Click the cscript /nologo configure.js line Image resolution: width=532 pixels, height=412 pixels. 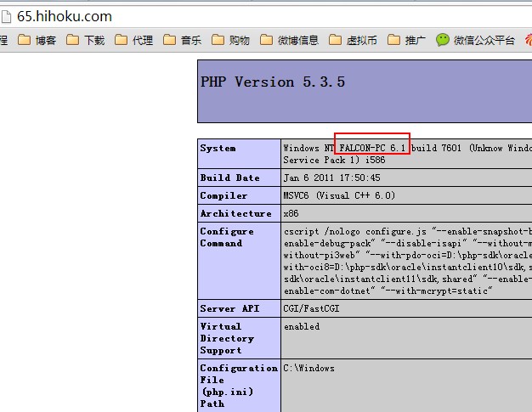tap(408, 231)
